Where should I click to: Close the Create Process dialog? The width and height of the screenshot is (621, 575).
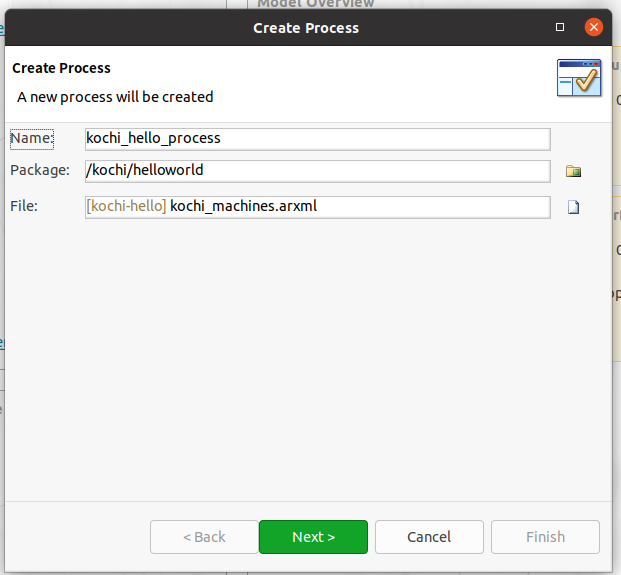[594, 27]
